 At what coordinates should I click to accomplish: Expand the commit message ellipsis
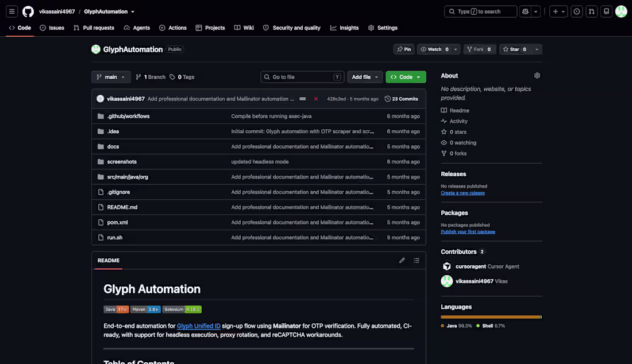coord(303,99)
